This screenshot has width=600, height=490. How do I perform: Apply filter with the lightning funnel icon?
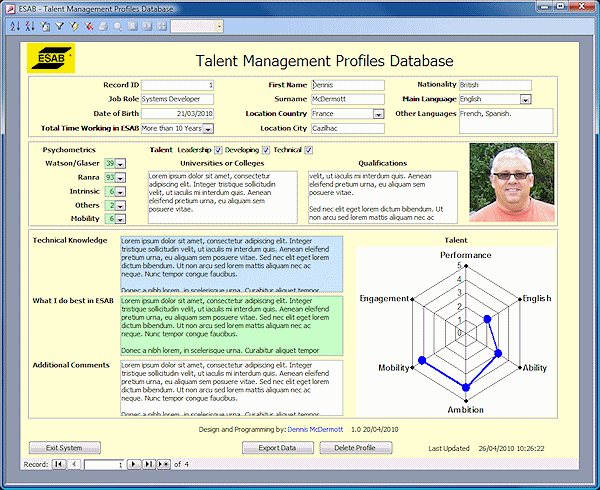[x=74, y=26]
